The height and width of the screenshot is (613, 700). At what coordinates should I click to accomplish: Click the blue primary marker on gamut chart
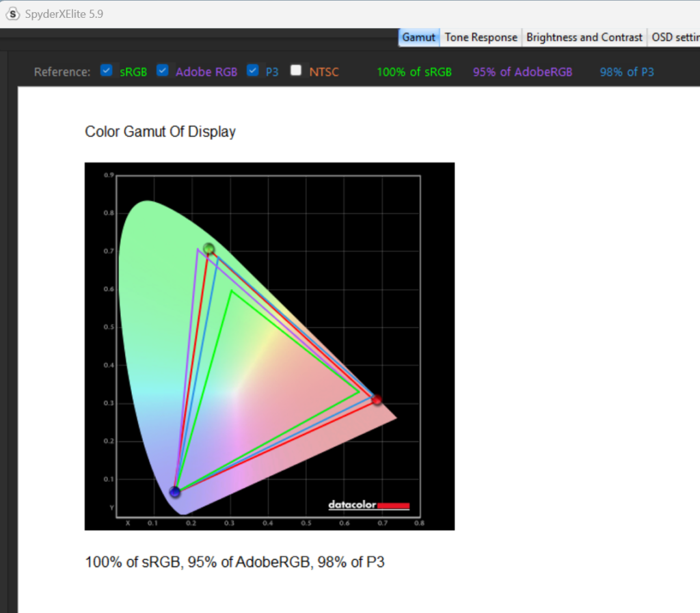pos(175,492)
